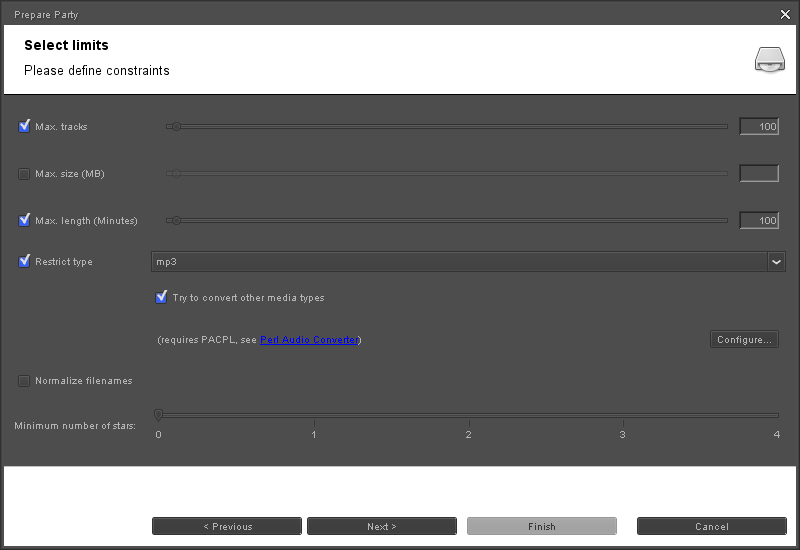Enable the Normalize filenames checkbox
800x550 pixels.
click(x=24, y=381)
